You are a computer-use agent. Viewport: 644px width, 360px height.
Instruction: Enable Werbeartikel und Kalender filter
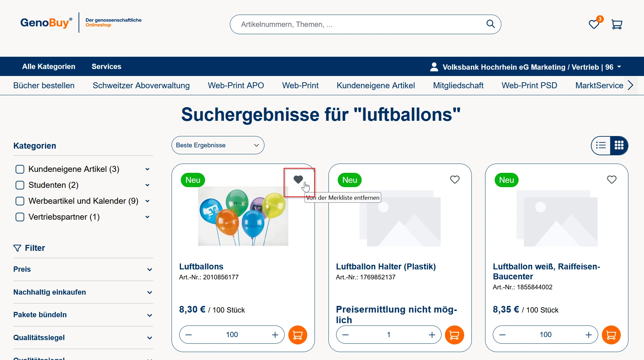click(20, 201)
